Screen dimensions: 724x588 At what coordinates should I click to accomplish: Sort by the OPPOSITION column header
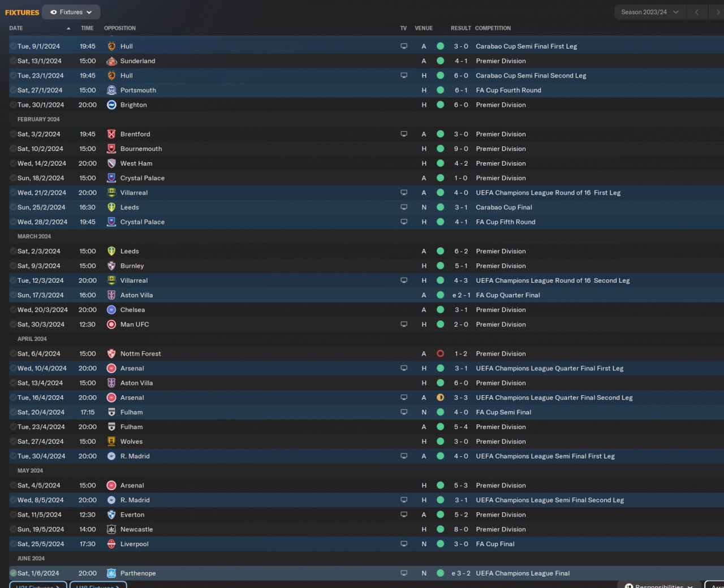(x=120, y=28)
